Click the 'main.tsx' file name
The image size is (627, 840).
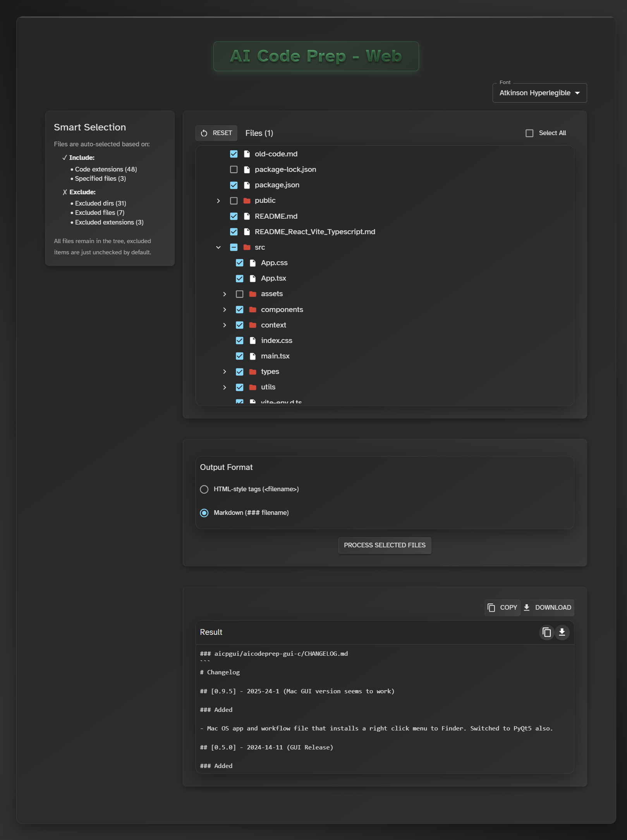(275, 356)
